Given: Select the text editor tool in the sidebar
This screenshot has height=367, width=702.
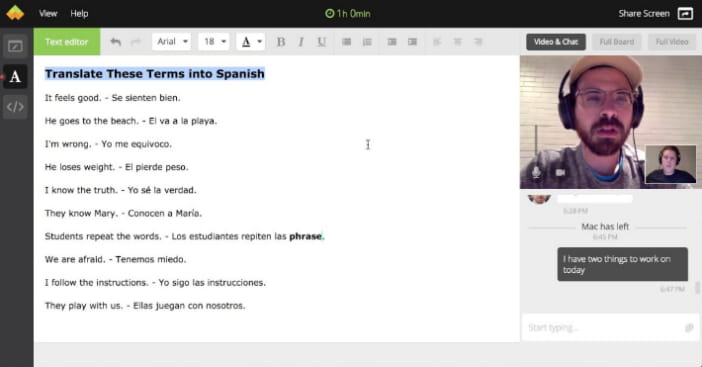Looking at the screenshot, I should coord(15,77).
